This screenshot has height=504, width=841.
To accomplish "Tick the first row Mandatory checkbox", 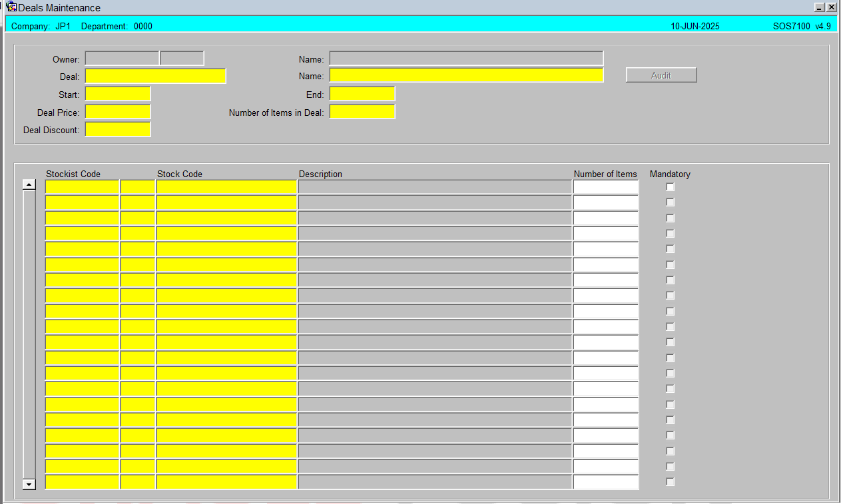I will coord(670,187).
